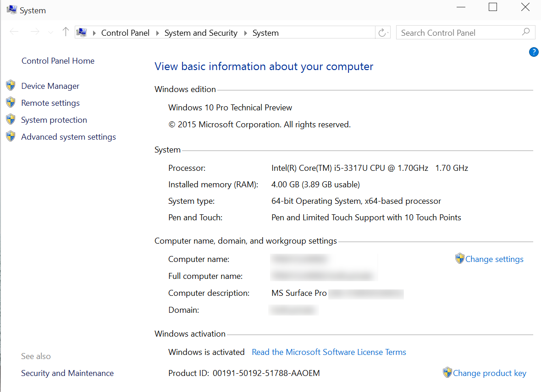
Task: Open Control Panel Home
Action: tap(58, 61)
